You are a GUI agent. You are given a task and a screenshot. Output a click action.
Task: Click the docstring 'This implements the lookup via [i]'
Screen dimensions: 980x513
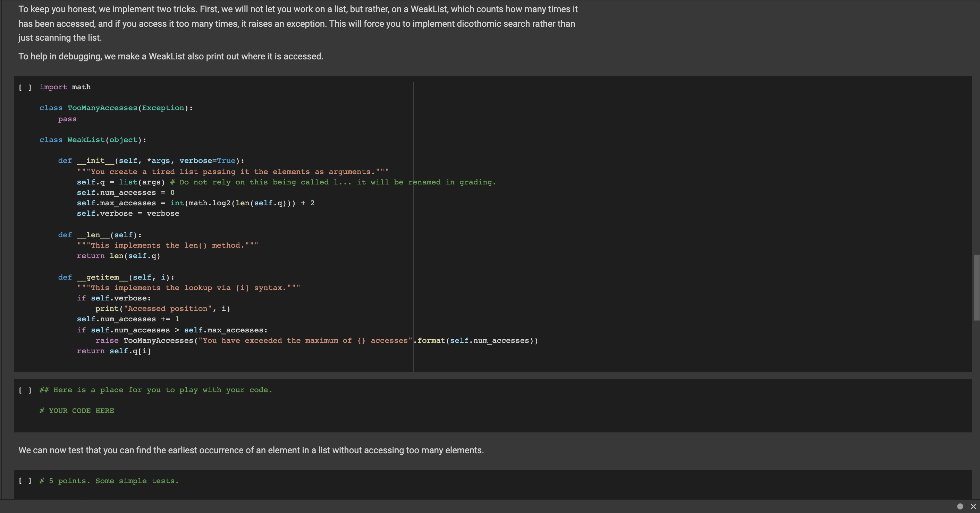(188, 288)
